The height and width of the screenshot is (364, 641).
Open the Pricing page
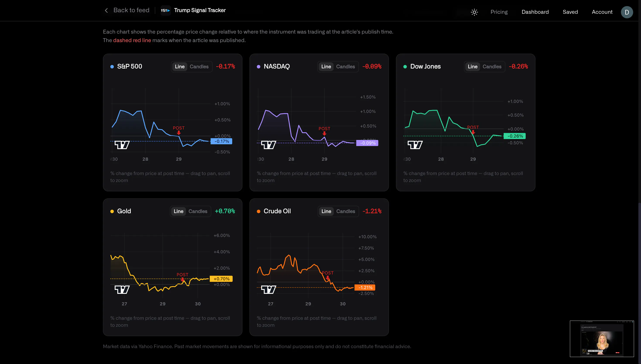(499, 12)
